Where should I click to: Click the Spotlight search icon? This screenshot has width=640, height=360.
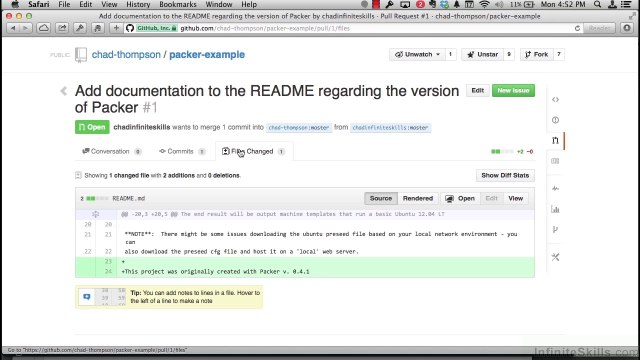597,4
